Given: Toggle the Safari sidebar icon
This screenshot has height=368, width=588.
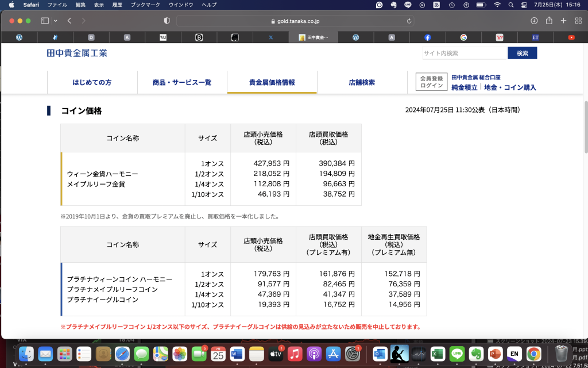Looking at the screenshot, I should pyautogui.click(x=45, y=22).
